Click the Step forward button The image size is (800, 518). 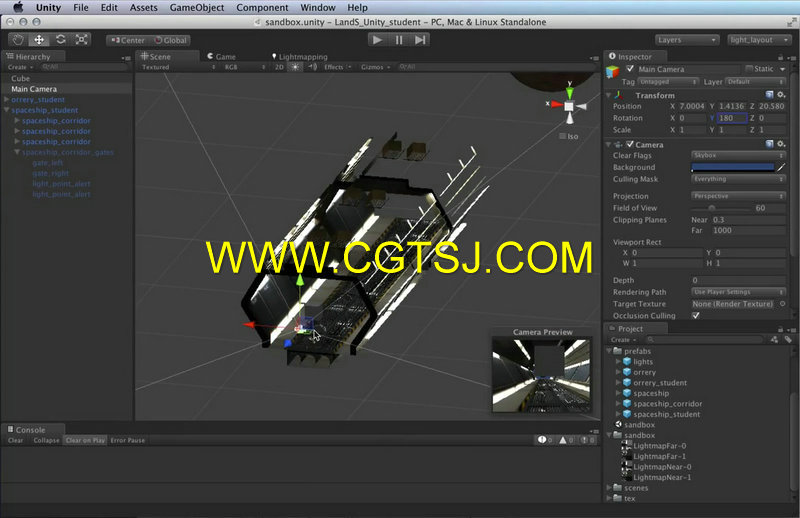click(420, 40)
